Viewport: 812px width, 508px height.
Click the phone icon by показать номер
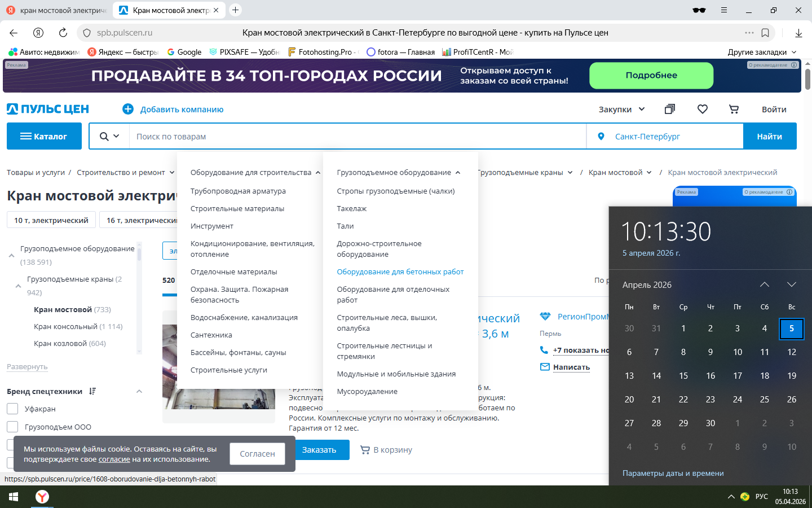point(544,350)
